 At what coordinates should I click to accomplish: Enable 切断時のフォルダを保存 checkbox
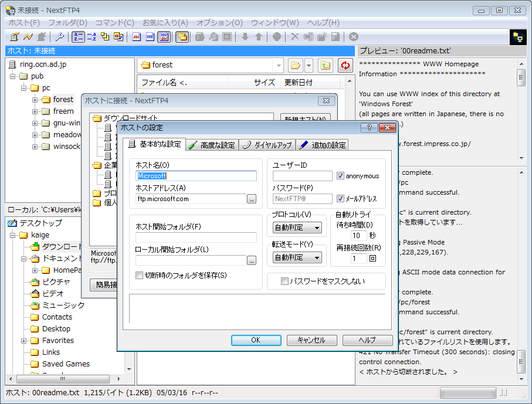[139, 275]
